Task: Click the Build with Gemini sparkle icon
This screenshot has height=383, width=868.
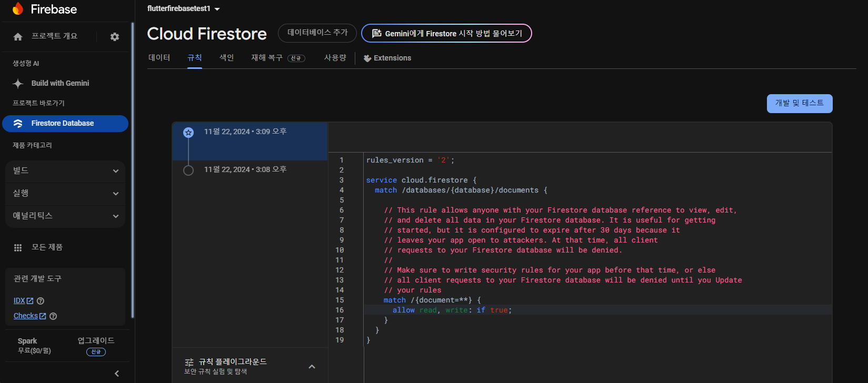Action: 18,83
